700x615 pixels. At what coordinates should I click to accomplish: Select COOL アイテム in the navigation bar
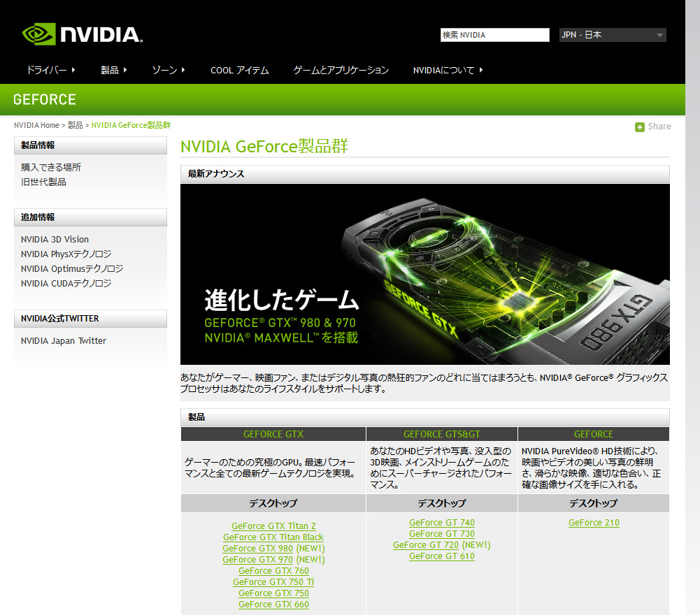click(x=240, y=70)
